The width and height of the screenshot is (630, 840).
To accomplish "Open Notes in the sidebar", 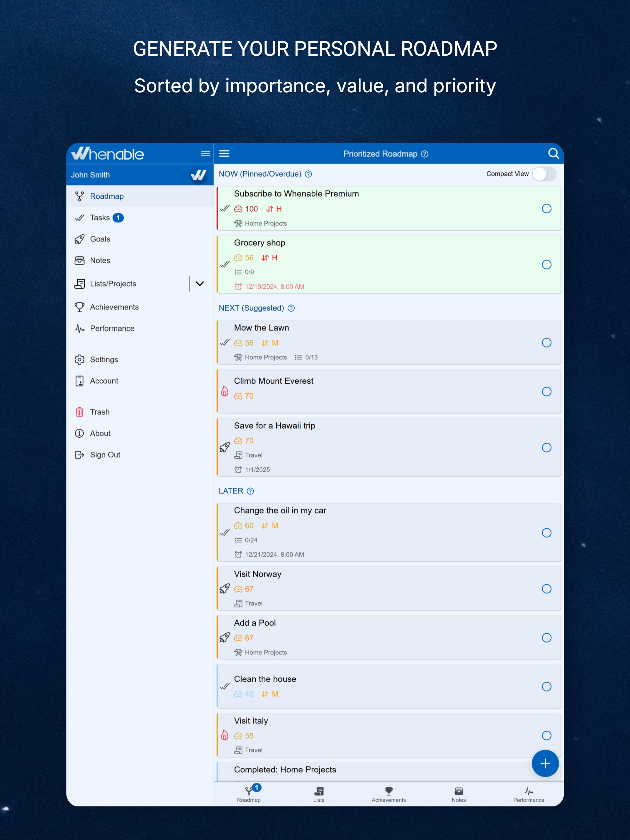I will 140,260.
